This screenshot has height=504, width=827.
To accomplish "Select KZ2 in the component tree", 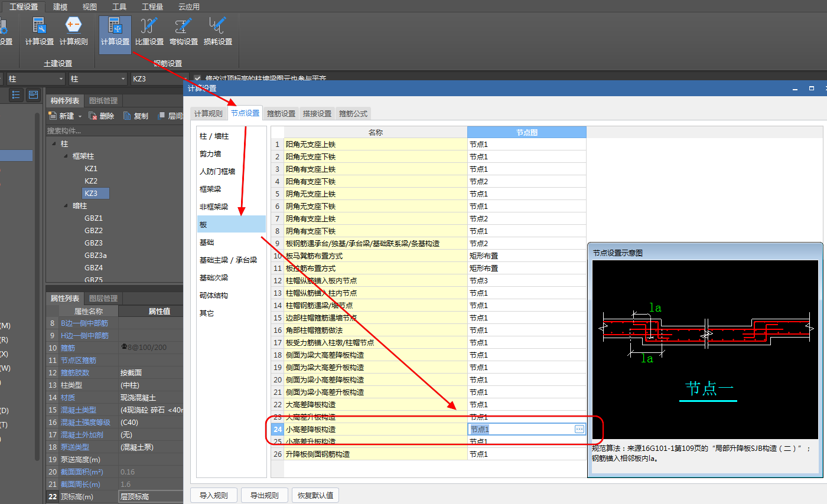I will point(91,181).
